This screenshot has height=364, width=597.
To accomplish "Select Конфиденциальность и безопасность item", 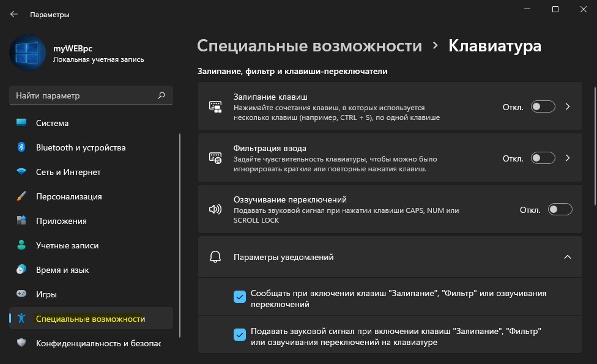I will click(91, 343).
